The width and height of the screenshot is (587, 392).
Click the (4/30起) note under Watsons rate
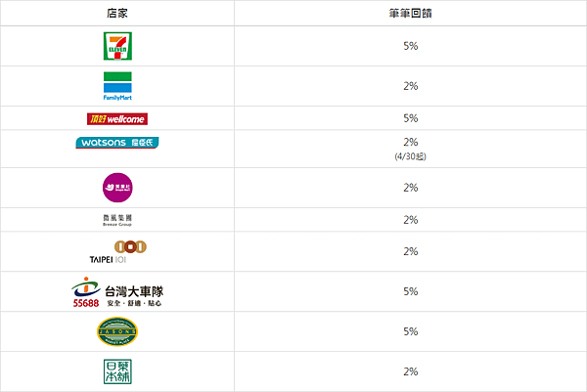[410, 156]
